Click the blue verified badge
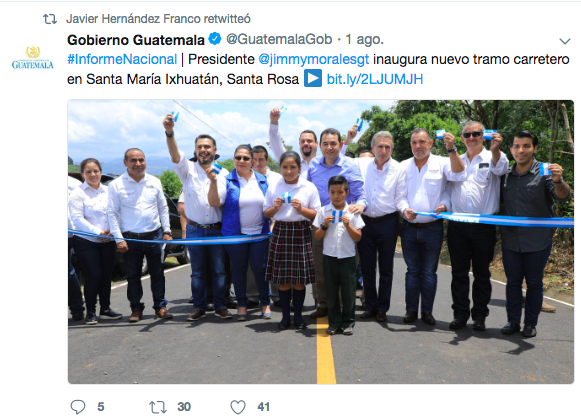This screenshot has width=581, height=420. tap(215, 39)
